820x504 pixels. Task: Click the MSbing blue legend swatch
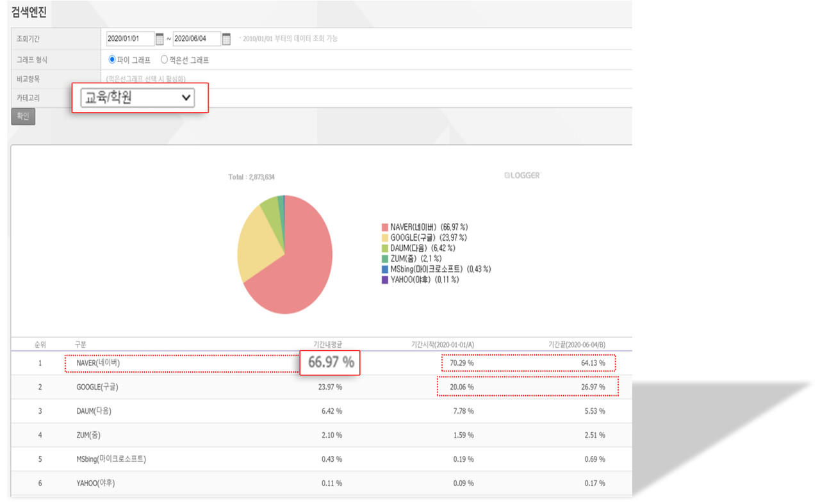[x=384, y=269]
